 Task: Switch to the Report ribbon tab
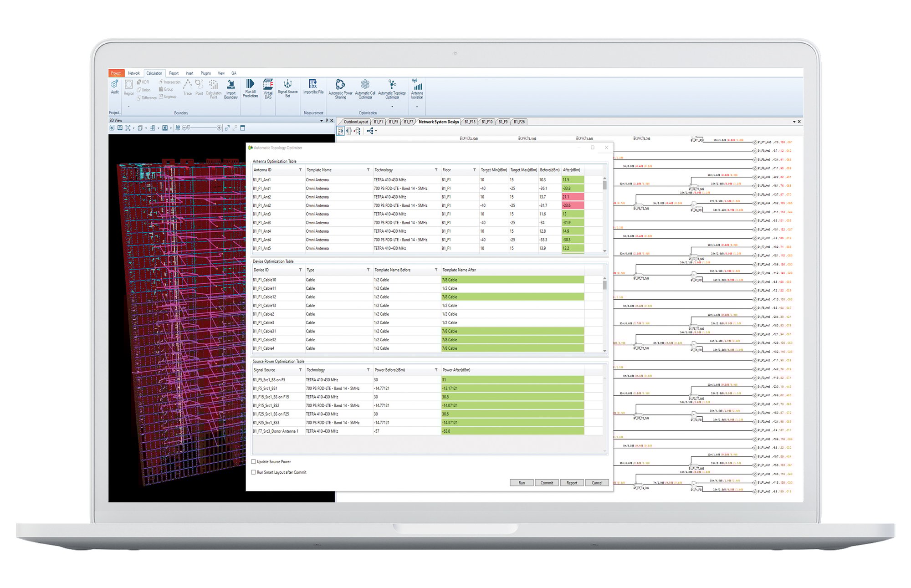[174, 73]
